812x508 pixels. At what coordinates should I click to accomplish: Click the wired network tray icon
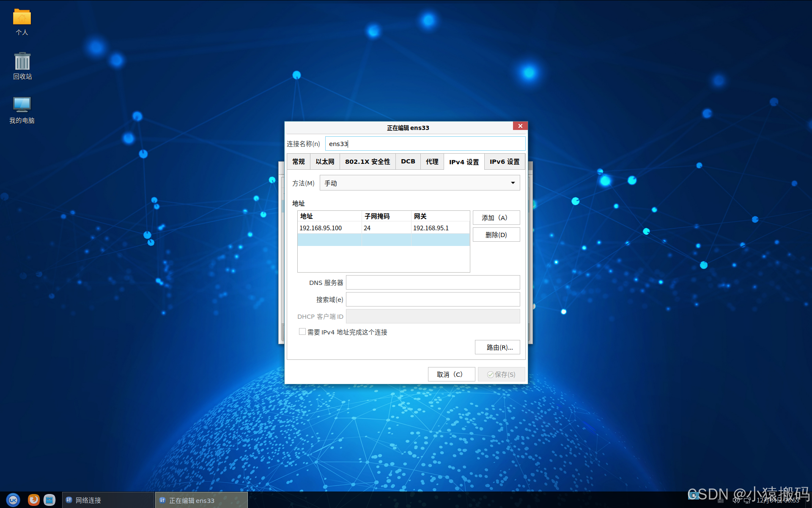click(x=747, y=500)
